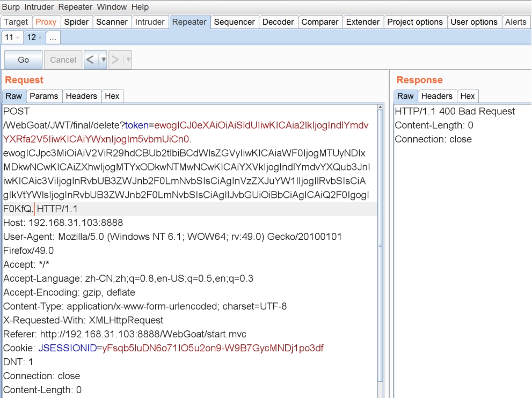Close Repeater tab 12 with its x

(40, 38)
